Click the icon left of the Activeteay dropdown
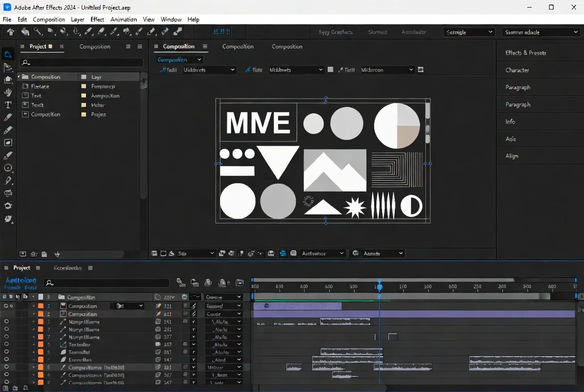 click(293, 253)
